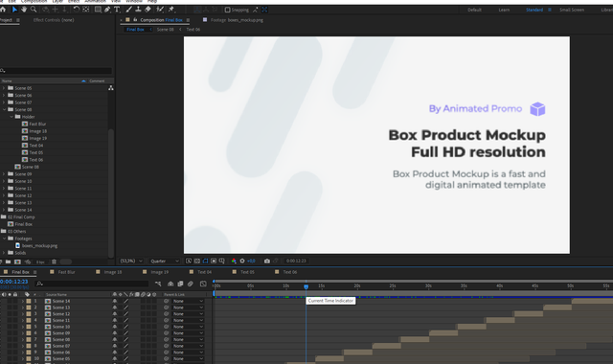
Task: Open the Parent None dropdown for Scene 14
Action: (x=188, y=301)
